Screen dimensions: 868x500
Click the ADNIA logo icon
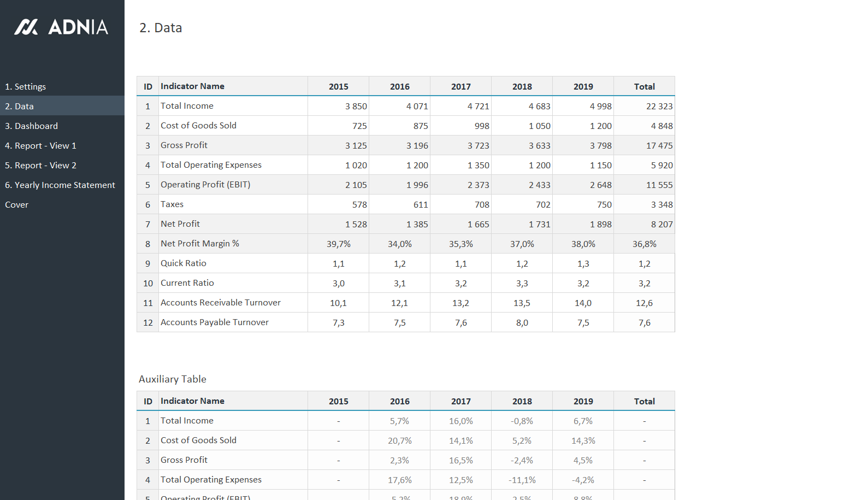26,27
